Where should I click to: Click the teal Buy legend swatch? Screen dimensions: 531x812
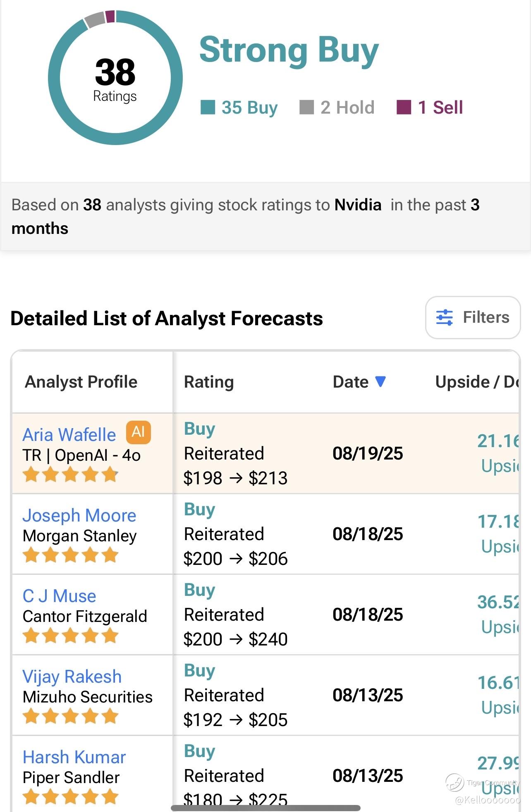[208, 107]
